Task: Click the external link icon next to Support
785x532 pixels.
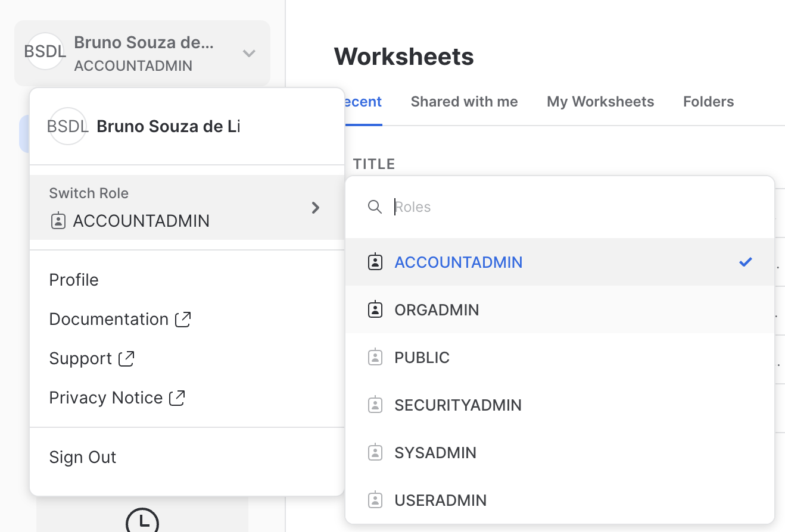Action: coord(126,359)
